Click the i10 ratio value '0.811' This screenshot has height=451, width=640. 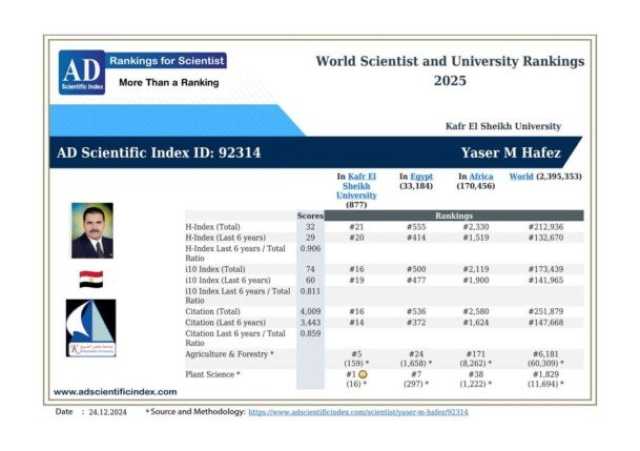coord(310,291)
